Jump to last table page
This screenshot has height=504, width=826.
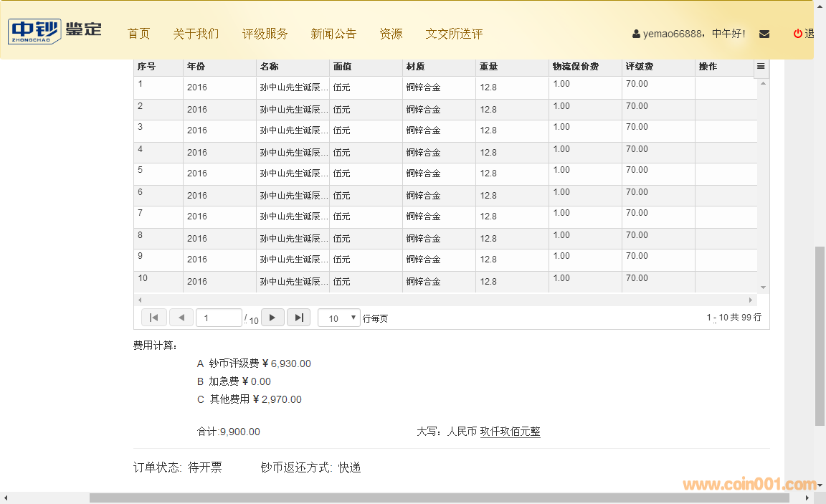[x=298, y=318]
